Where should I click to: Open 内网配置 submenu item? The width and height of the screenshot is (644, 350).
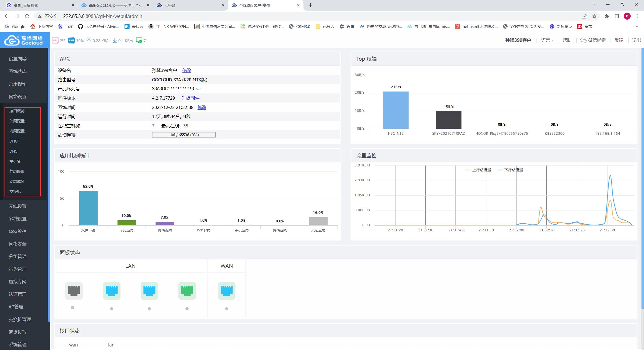(17, 131)
